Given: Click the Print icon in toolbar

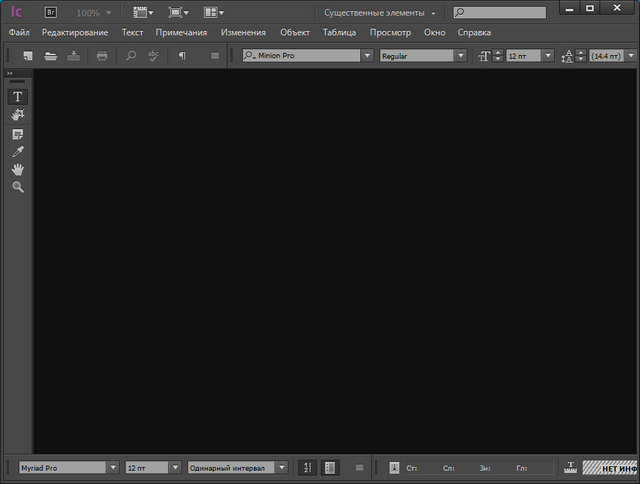Looking at the screenshot, I should point(101,56).
